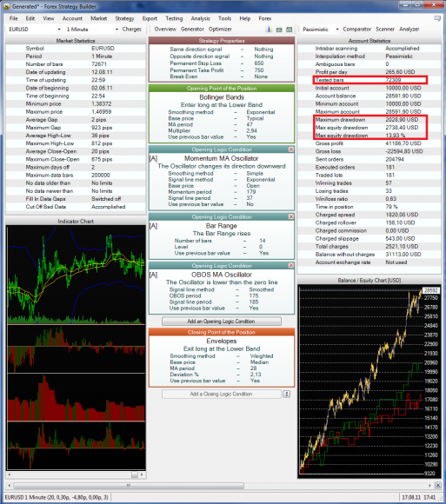
Task: Click the close icon beside bottom scrollbar
Action: 438,485
